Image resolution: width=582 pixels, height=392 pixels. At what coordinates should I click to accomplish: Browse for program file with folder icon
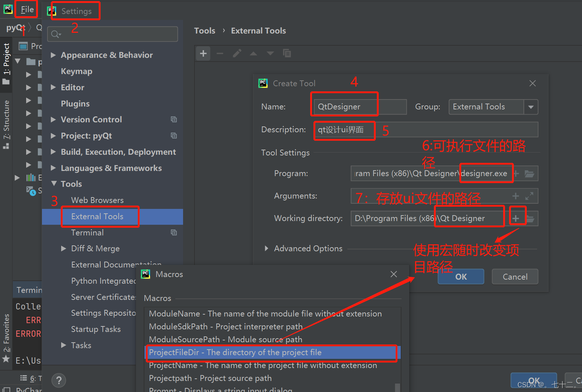pos(529,174)
